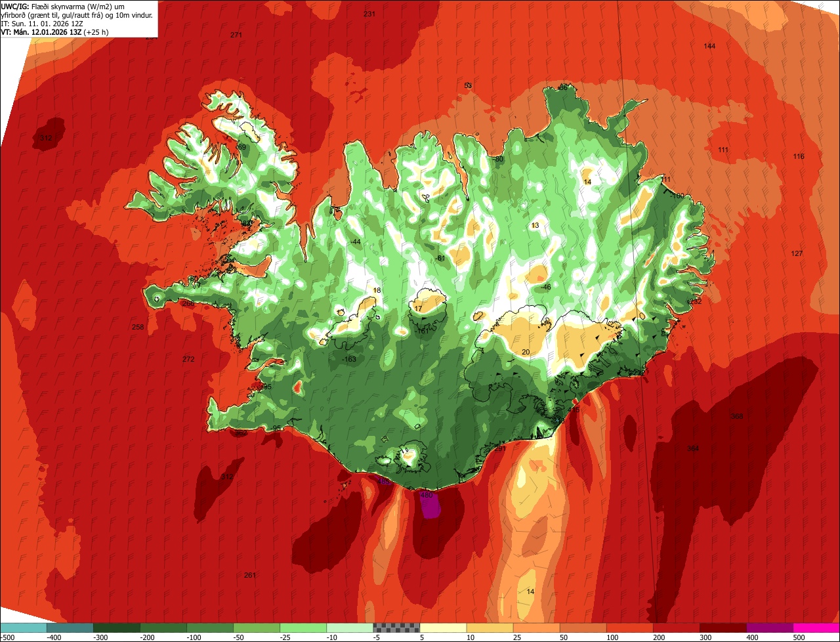840x642 pixels.
Task: Click the '69' flux value in the Westfjords
Action: (241, 147)
